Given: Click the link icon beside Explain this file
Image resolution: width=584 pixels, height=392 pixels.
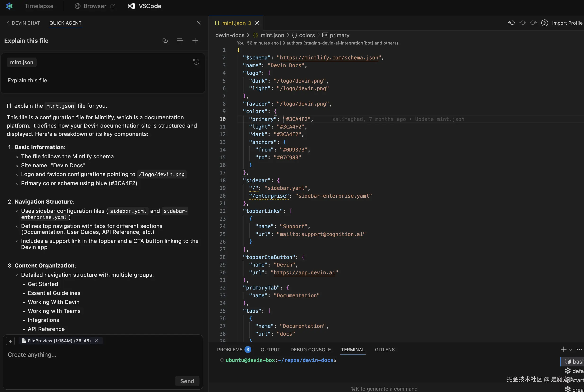Looking at the screenshot, I should 165,40.
